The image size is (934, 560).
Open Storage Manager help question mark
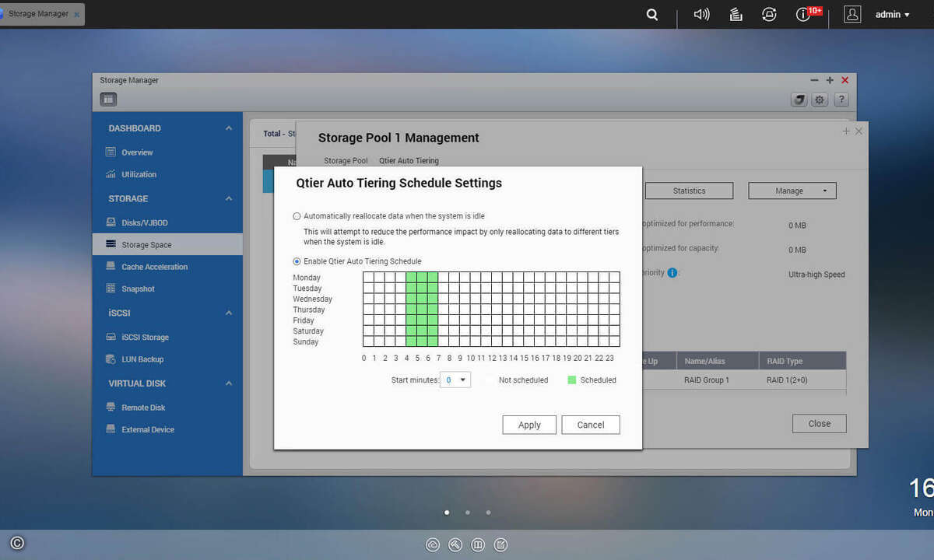(x=841, y=100)
